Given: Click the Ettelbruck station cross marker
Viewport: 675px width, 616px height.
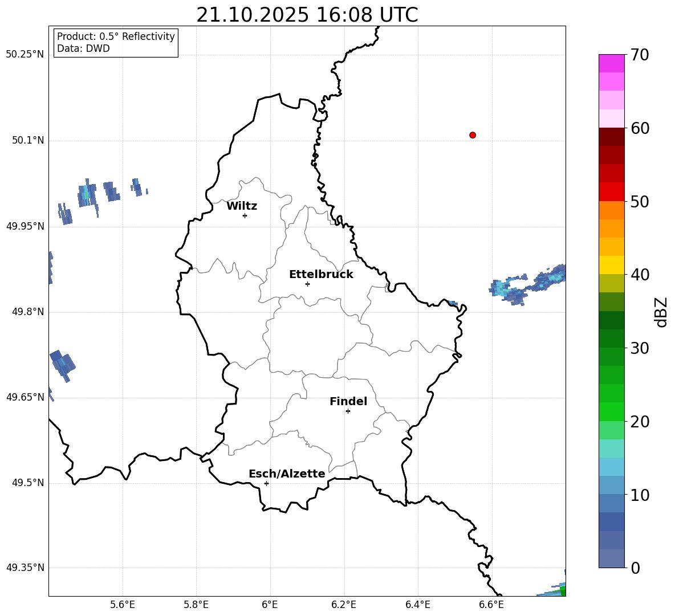Looking at the screenshot, I should pyautogui.click(x=307, y=284).
